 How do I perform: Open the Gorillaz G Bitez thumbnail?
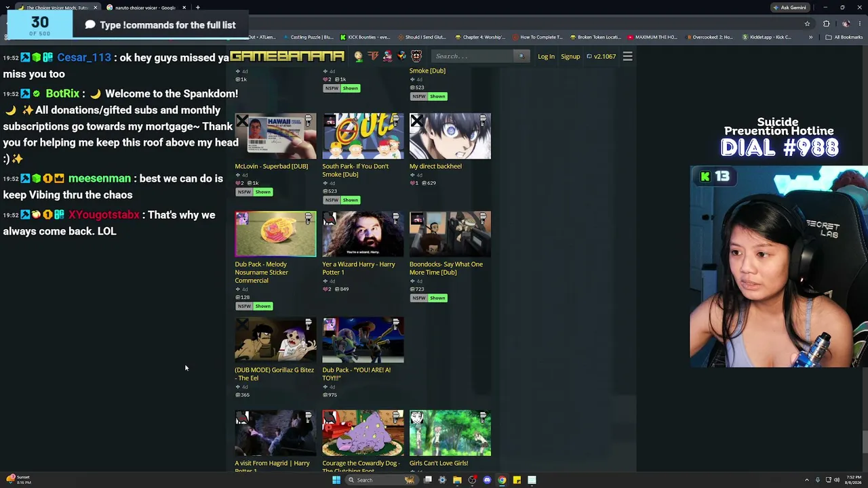click(275, 340)
